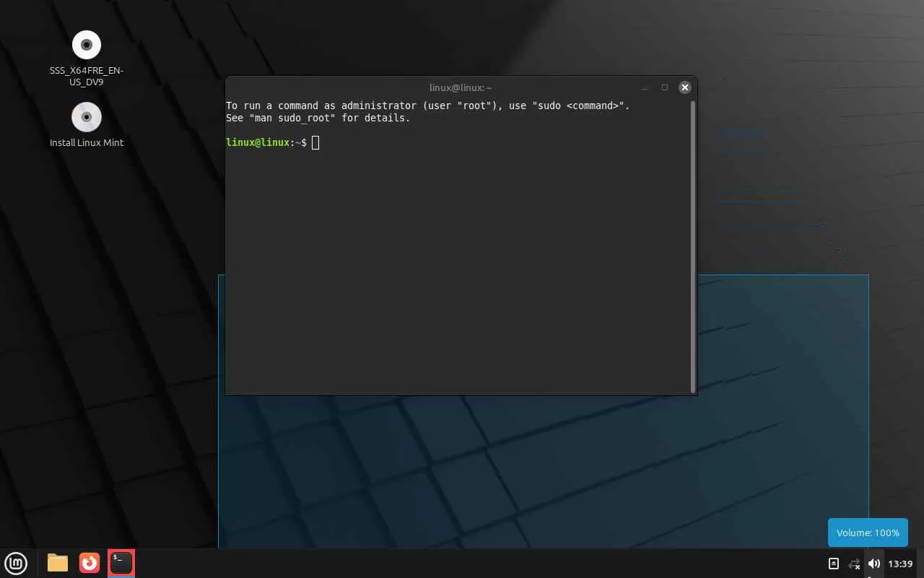Launch the Files folder from the panel
The image size is (924, 578).
click(x=58, y=563)
